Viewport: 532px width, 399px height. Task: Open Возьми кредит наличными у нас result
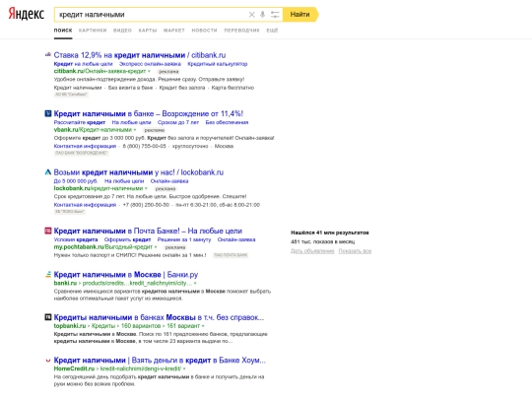click(x=139, y=172)
